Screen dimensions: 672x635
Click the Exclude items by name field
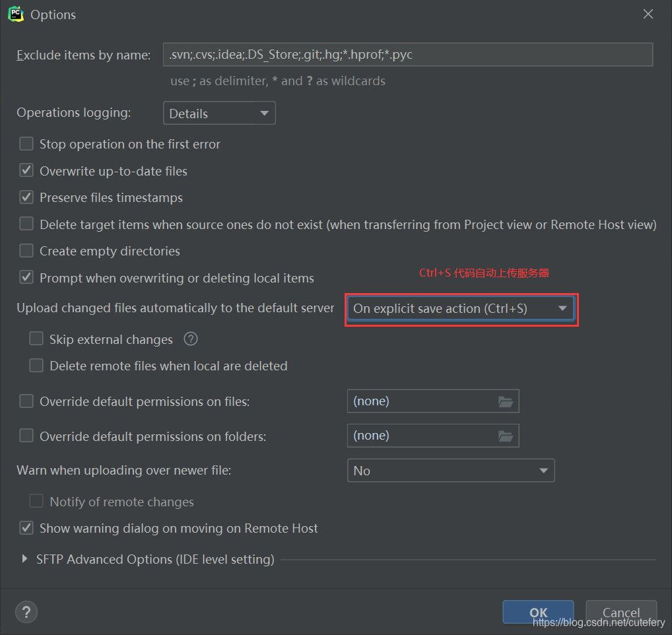tap(407, 55)
